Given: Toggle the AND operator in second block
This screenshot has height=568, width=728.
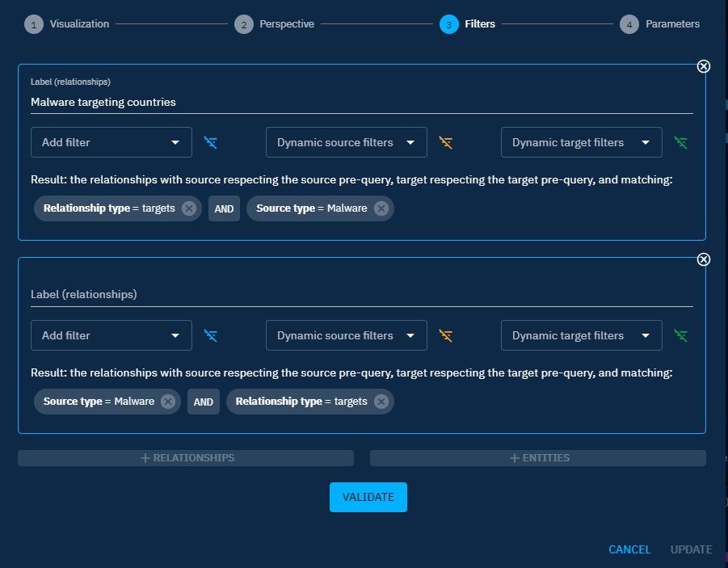Looking at the screenshot, I should tap(204, 402).
